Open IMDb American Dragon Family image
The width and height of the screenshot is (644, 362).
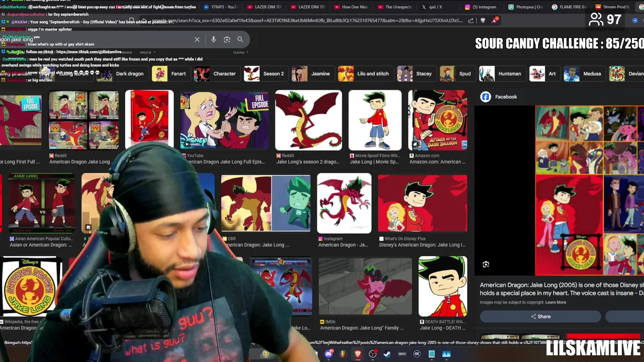tap(365, 286)
